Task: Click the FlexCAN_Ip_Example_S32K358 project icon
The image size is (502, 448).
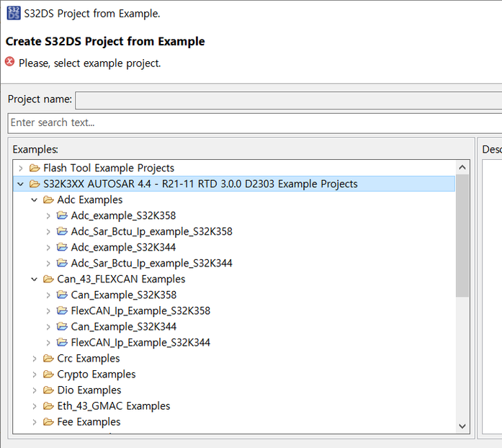Action: tap(62, 310)
